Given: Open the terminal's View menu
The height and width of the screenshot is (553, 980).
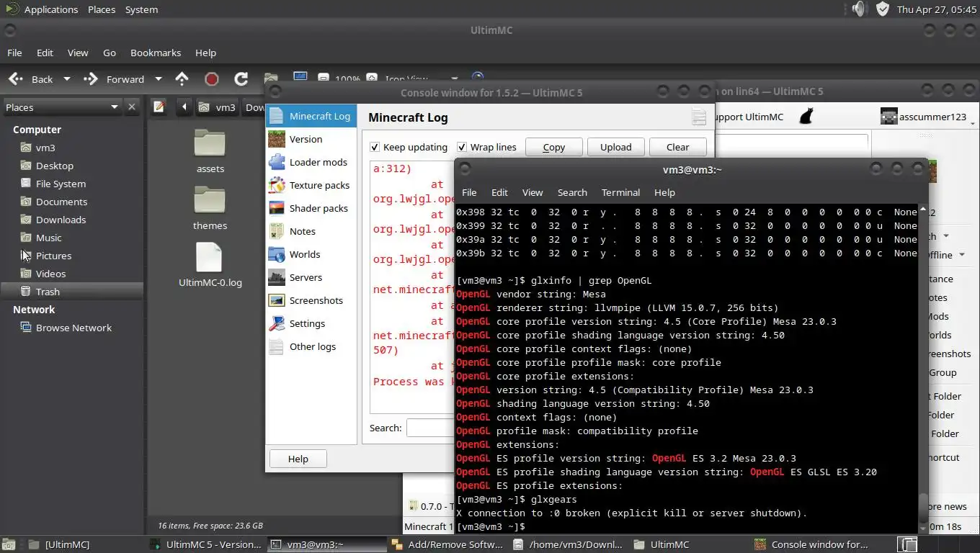Looking at the screenshot, I should point(533,192).
